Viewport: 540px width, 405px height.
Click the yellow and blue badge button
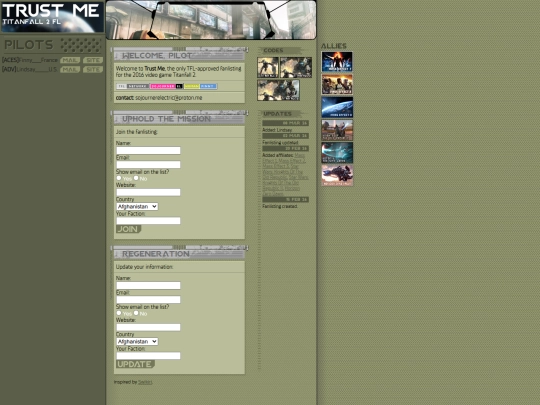(200, 86)
